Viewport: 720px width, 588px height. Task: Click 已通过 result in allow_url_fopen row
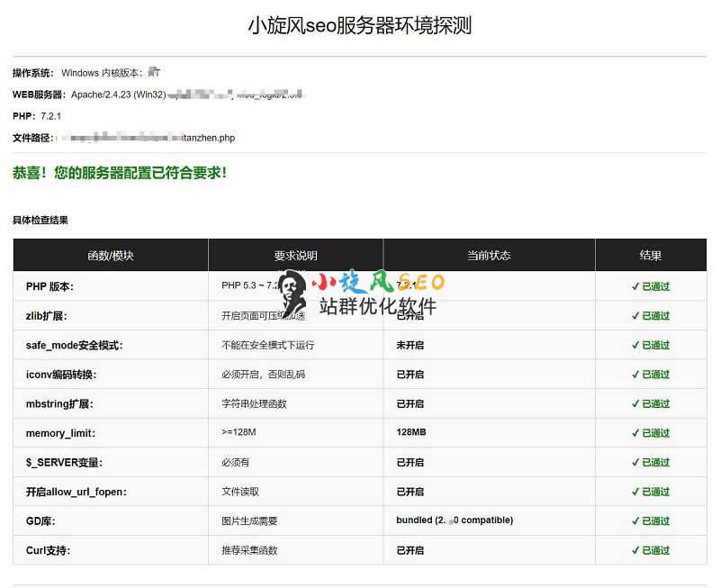[x=651, y=492]
